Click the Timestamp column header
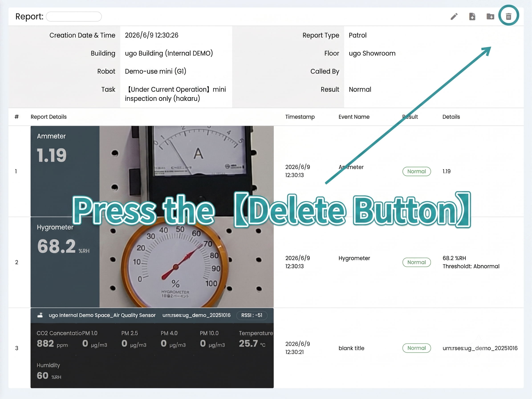This screenshot has height=399, width=532. tap(300, 117)
